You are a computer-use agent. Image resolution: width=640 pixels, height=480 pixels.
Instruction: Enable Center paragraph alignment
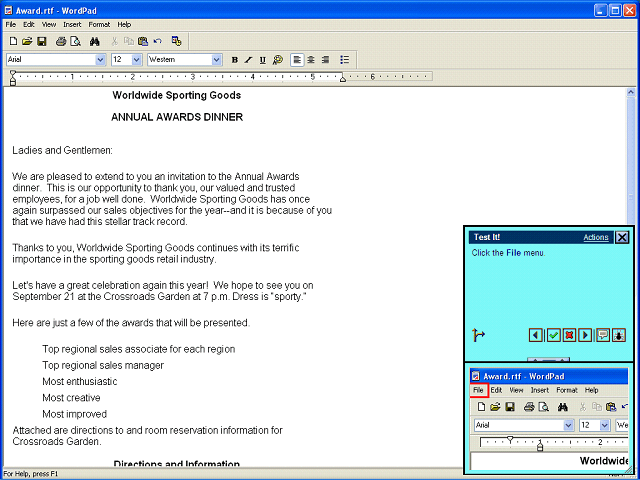[311, 60]
